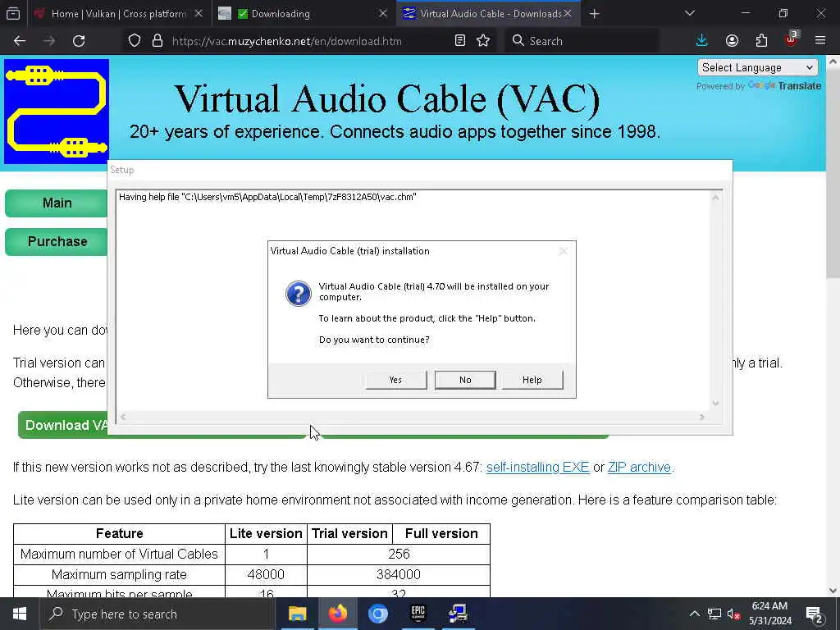Viewport: 840px width, 630px height.
Task: Open the self-installing EXE link
Action: pyautogui.click(x=538, y=467)
